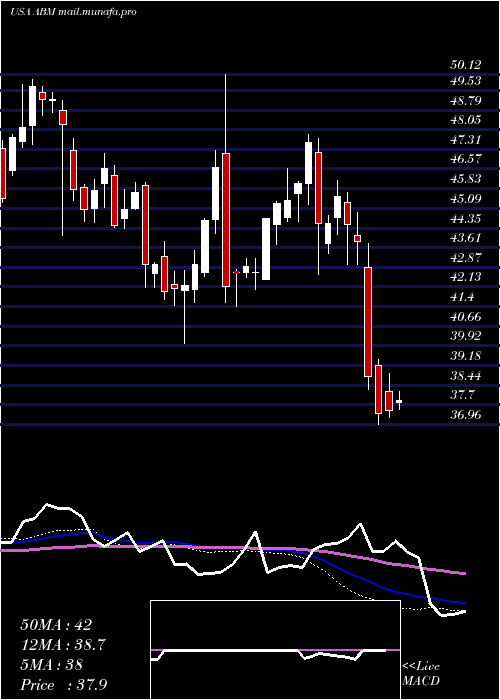Click the '12MA : 38.7' readout
500x700 pixels.
(63, 645)
